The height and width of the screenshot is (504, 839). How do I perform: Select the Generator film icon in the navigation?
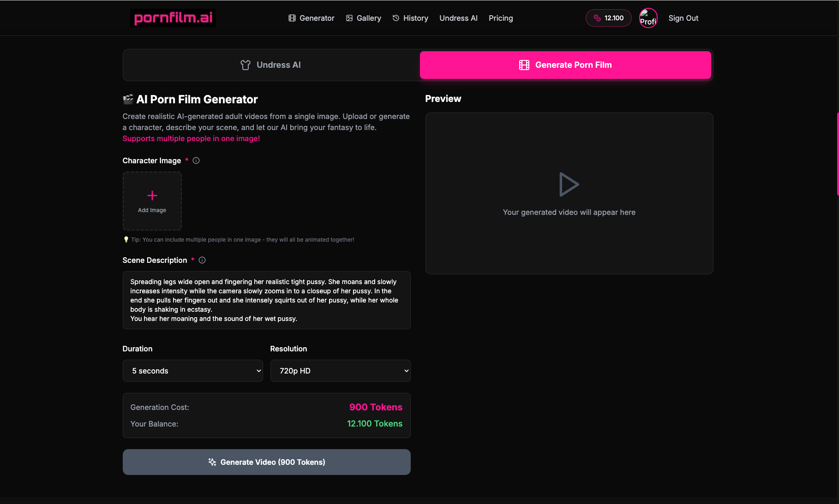292,18
